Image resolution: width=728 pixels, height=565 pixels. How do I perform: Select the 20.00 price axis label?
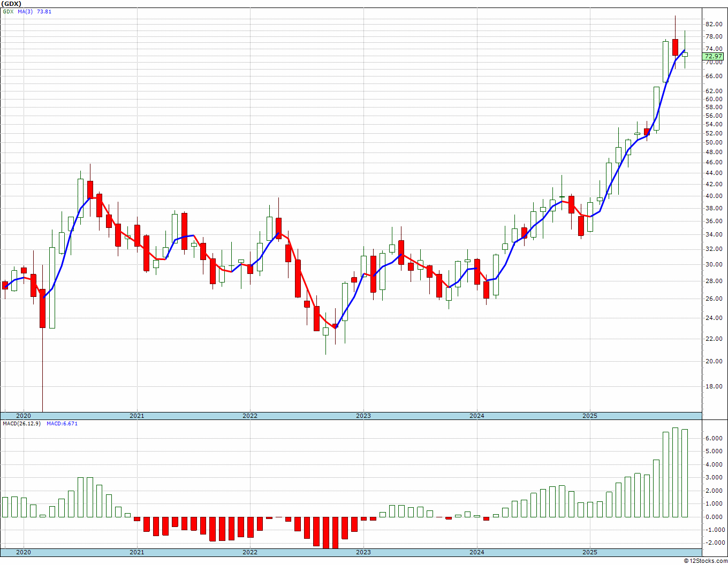tap(714, 362)
